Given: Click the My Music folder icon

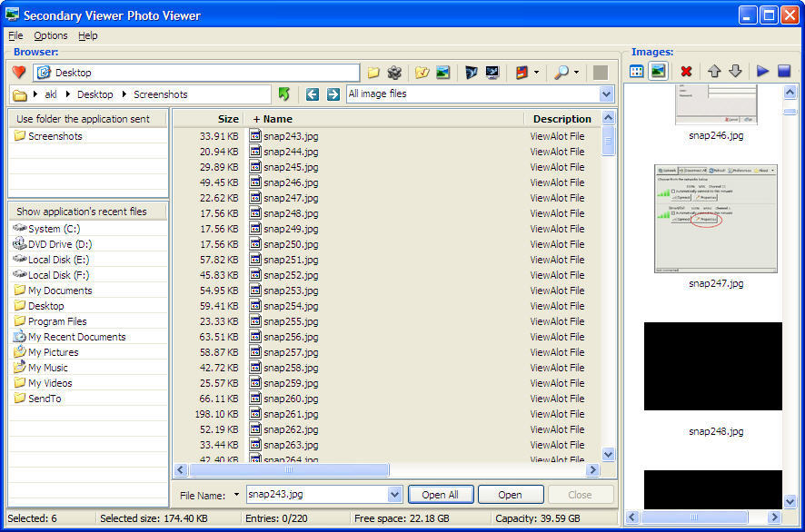Looking at the screenshot, I should [19, 367].
